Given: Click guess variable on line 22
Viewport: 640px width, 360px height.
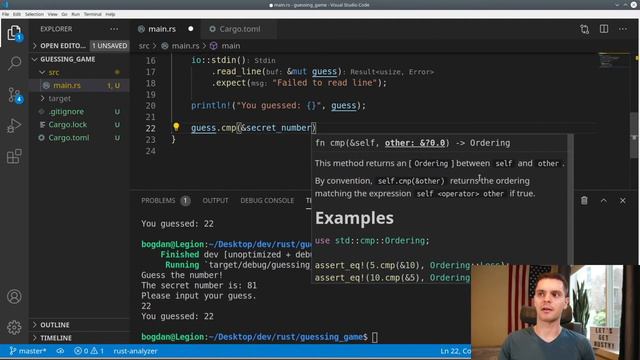Looking at the screenshot, I should coord(203,128).
